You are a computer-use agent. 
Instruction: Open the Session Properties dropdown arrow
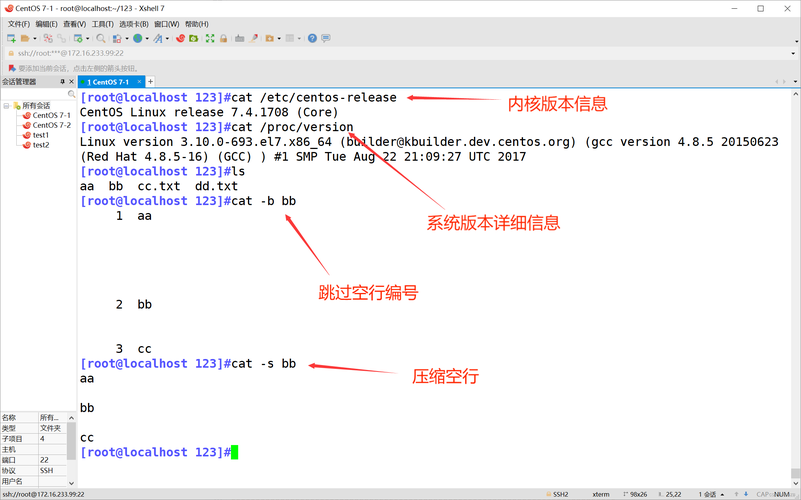pos(87,39)
